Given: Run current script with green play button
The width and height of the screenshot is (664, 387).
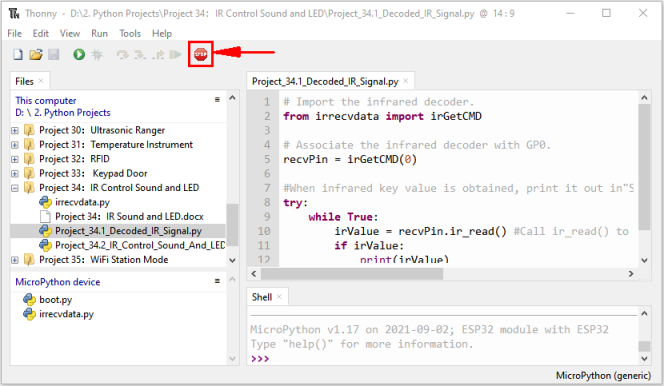Looking at the screenshot, I should 79,54.
